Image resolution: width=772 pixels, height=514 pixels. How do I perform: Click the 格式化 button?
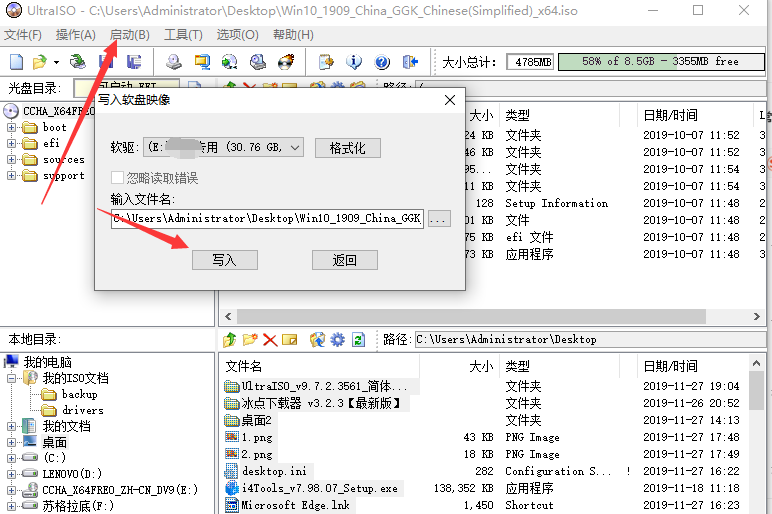click(x=348, y=148)
